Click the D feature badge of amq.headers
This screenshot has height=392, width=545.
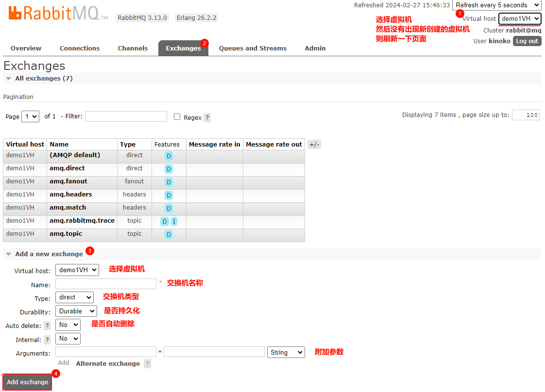[169, 196]
